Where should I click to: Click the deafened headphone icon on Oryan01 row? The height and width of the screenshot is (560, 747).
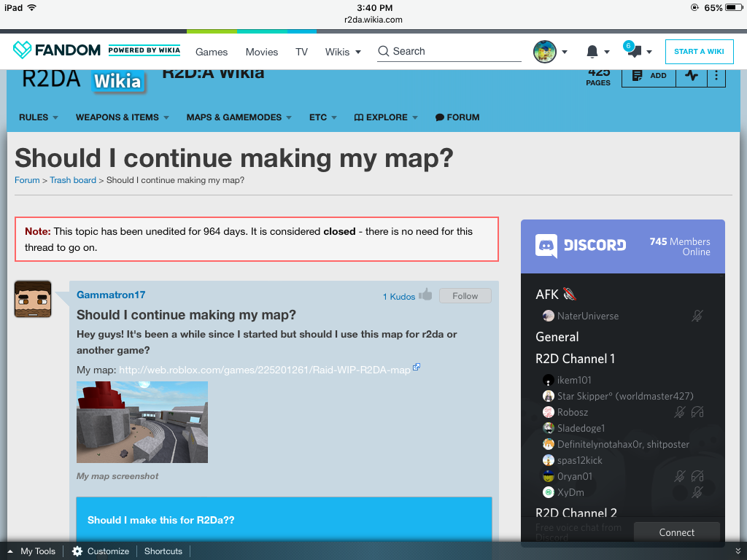pyautogui.click(x=697, y=475)
